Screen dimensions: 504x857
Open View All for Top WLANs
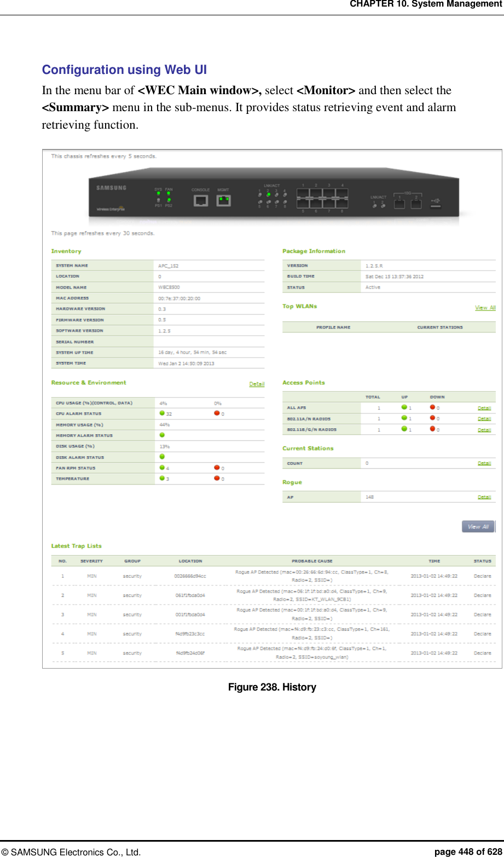coord(485,307)
